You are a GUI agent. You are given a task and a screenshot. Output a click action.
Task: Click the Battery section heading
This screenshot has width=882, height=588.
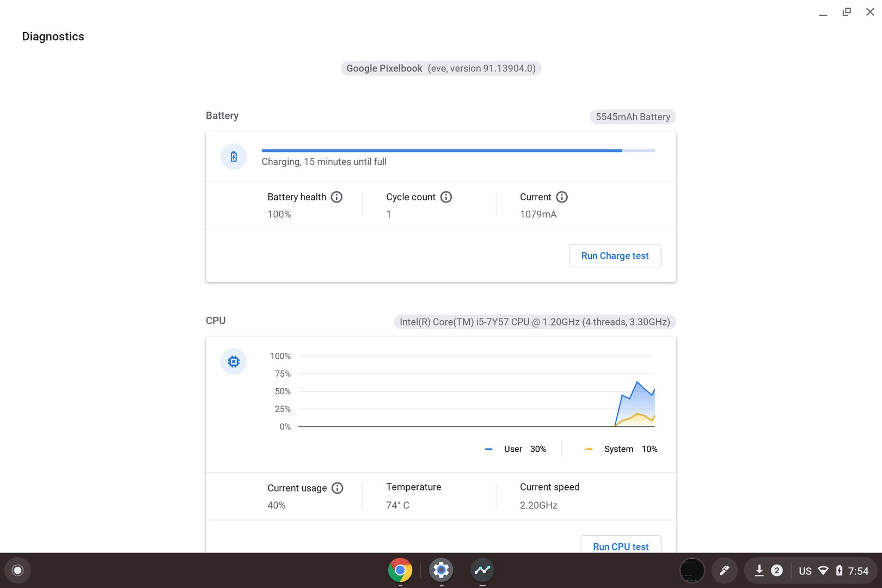click(x=222, y=115)
